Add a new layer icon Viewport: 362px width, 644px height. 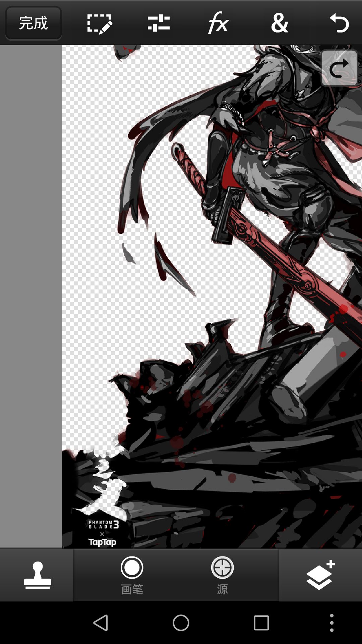click(320, 575)
